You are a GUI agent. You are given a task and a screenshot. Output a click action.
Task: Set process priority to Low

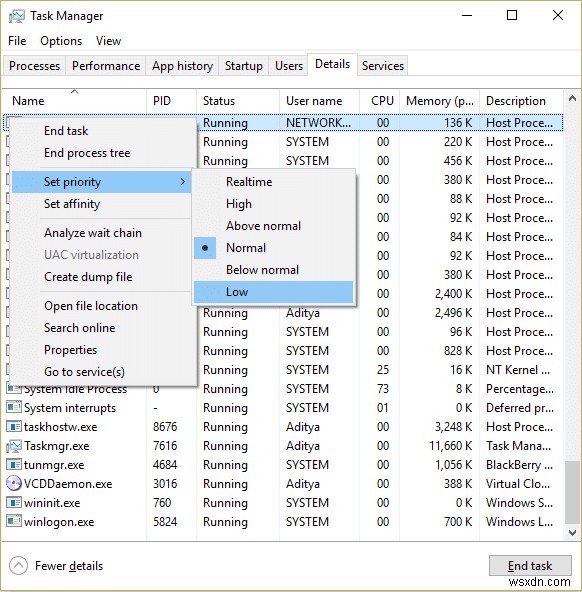click(x=274, y=292)
